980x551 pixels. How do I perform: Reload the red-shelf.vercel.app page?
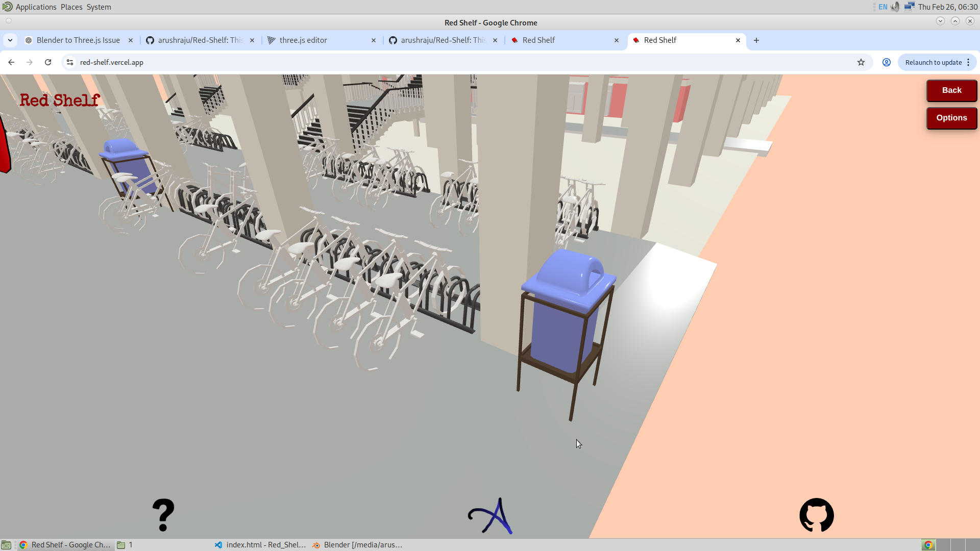[47, 62]
